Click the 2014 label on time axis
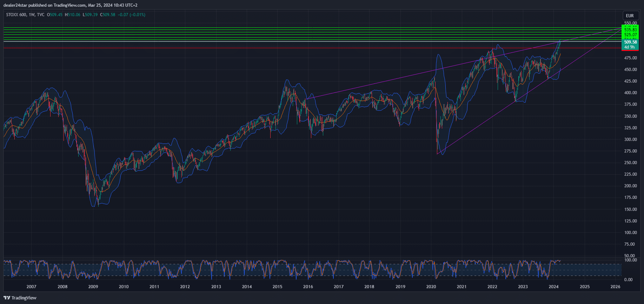Image resolution: width=644 pixels, height=304 pixels. tap(247, 287)
